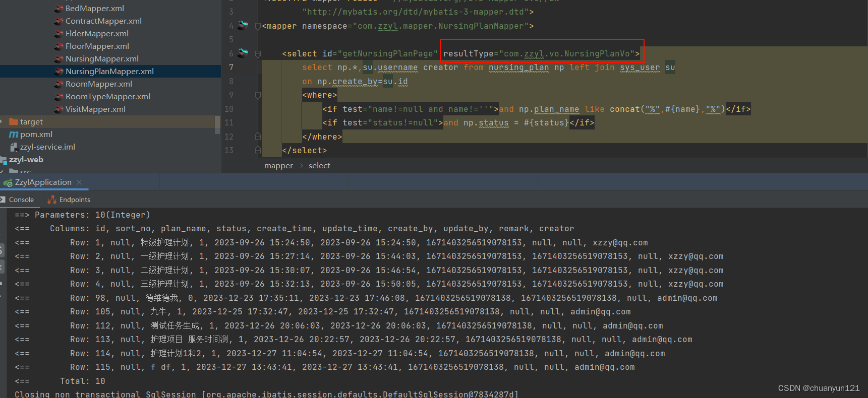Click the opening where tag

point(320,95)
